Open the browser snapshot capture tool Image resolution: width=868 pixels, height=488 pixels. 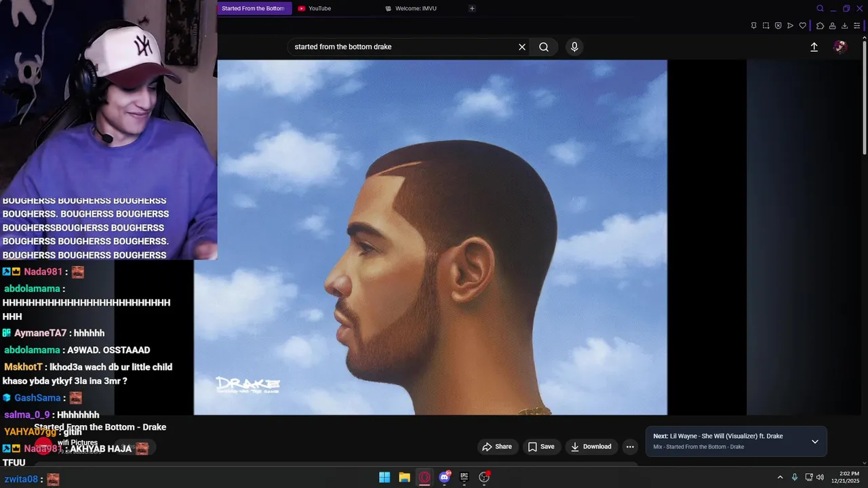766,26
